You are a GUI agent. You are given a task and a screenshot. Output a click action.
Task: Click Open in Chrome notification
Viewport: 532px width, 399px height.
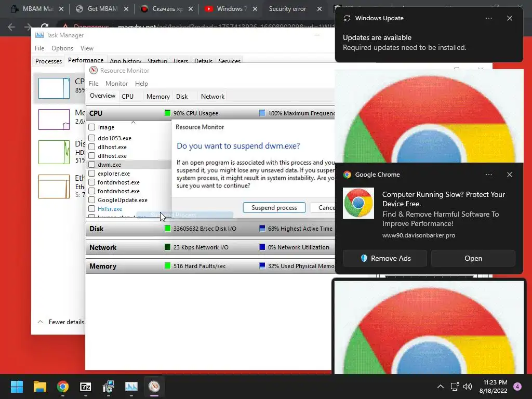coord(473,258)
